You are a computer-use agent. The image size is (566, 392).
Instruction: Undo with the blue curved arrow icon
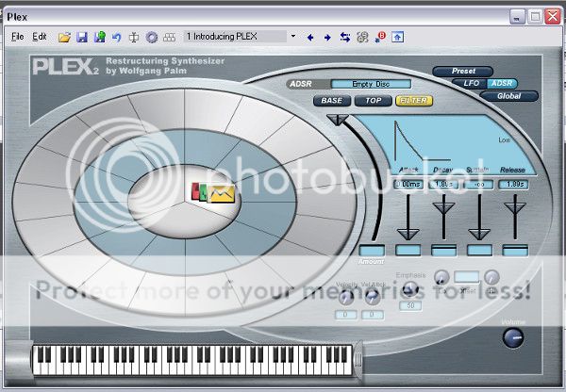pos(116,37)
